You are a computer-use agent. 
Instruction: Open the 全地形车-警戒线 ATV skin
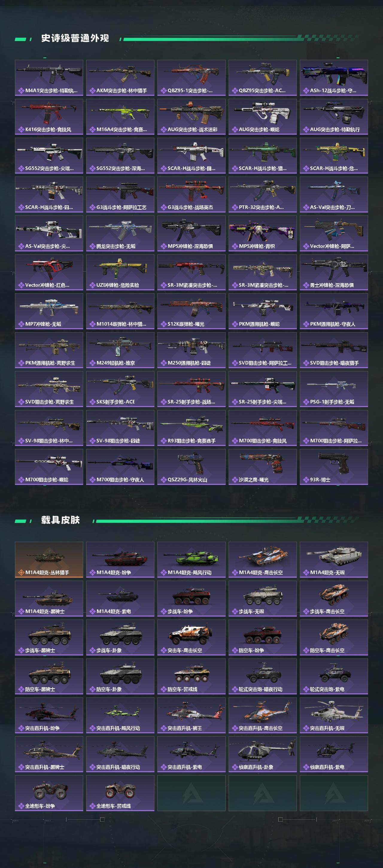[120, 793]
